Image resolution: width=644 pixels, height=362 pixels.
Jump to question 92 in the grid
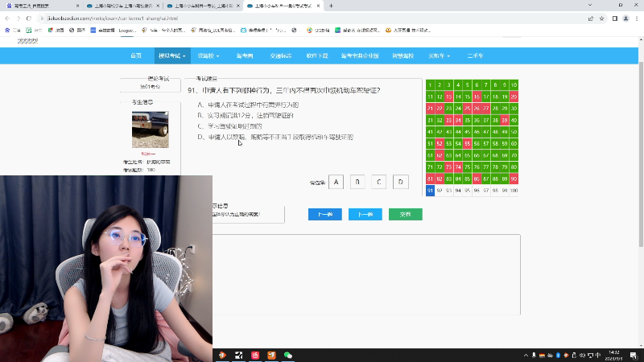click(x=440, y=191)
